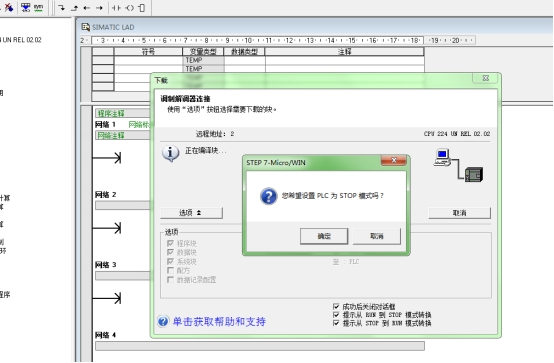Toggle the STOP to RUN prompt checkbox
The width and height of the screenshot is (554, 363).
[336, 323]
